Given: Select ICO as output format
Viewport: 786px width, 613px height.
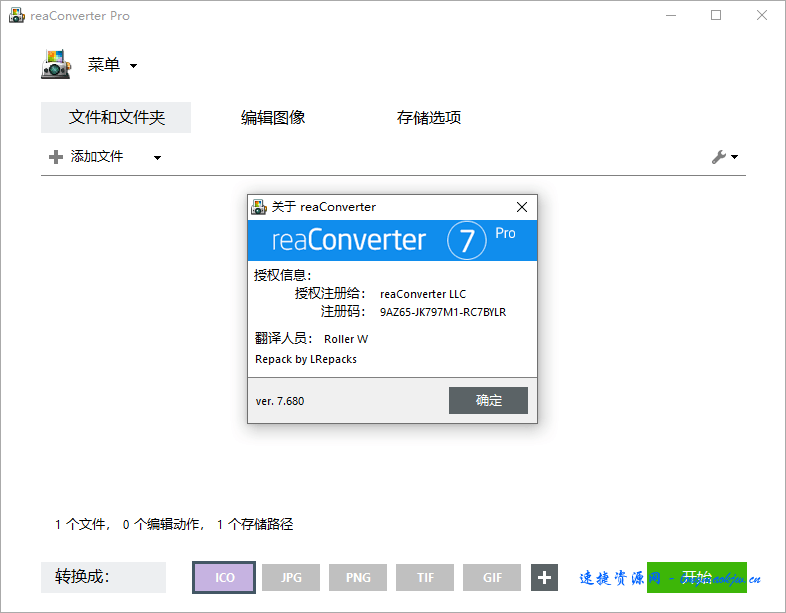Looking at the screenshot, I should pyautogui.click(x=224, y=577).
